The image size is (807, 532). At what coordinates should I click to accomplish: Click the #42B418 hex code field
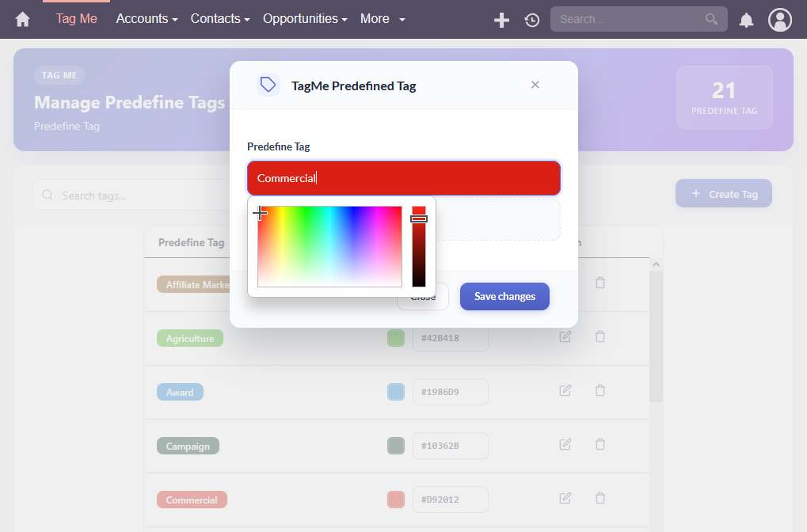451,338
